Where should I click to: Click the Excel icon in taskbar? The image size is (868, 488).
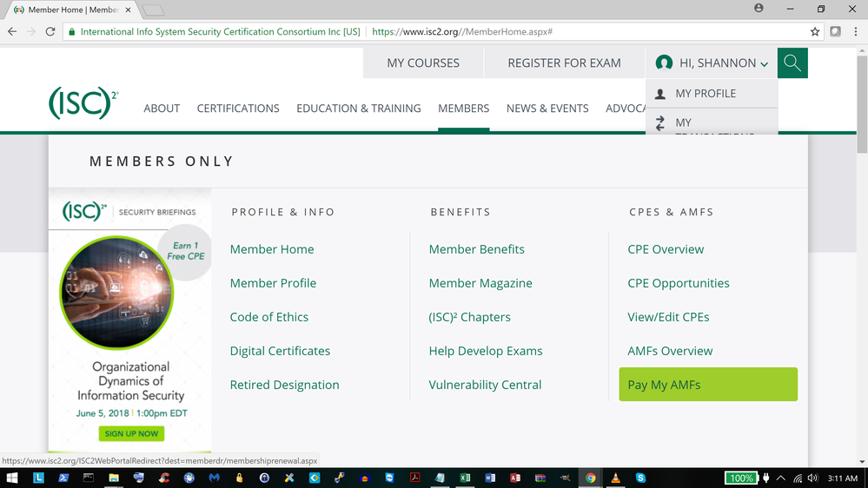pyautogui.click(x=465, y=478)
